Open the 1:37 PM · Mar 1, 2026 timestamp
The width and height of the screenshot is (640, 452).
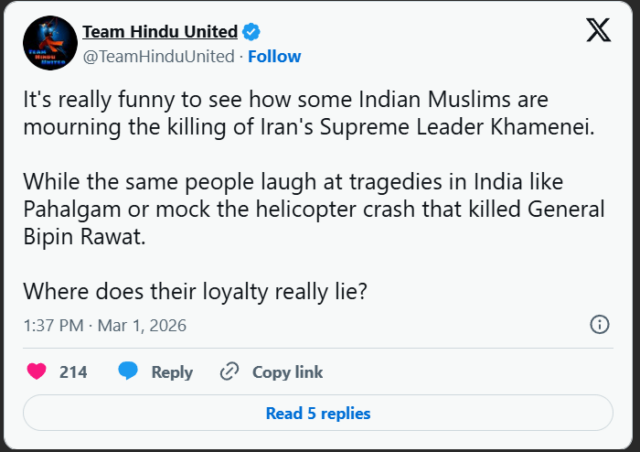104,325
